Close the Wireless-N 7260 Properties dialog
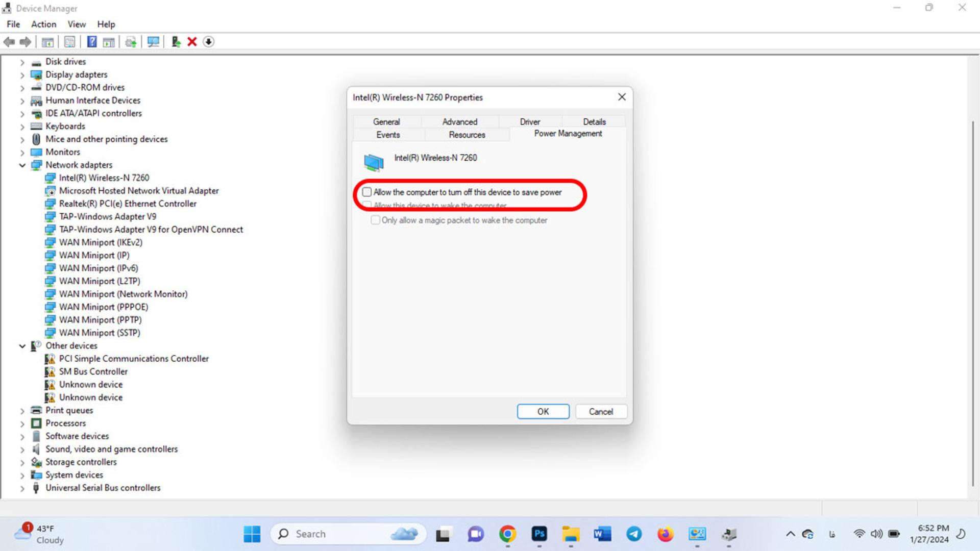Image resolution: width=980 pixels, height=551 pixels. pos(622,97)
